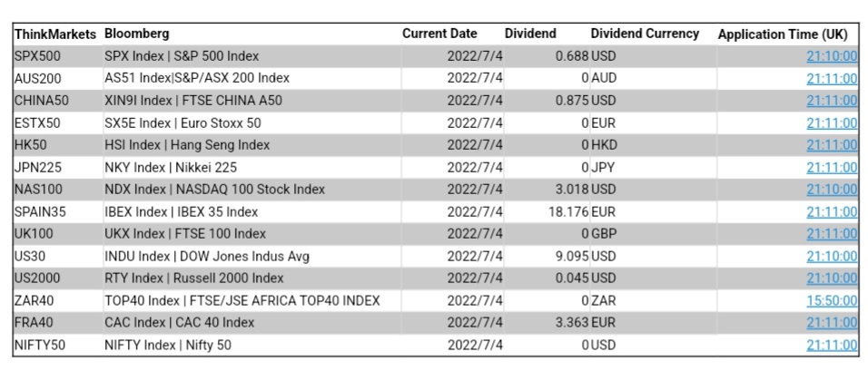This screenshot has height=371, width=868.
Task: Click the FRA40 application time link
Action: pyautogui.click(x=831, y=323)
